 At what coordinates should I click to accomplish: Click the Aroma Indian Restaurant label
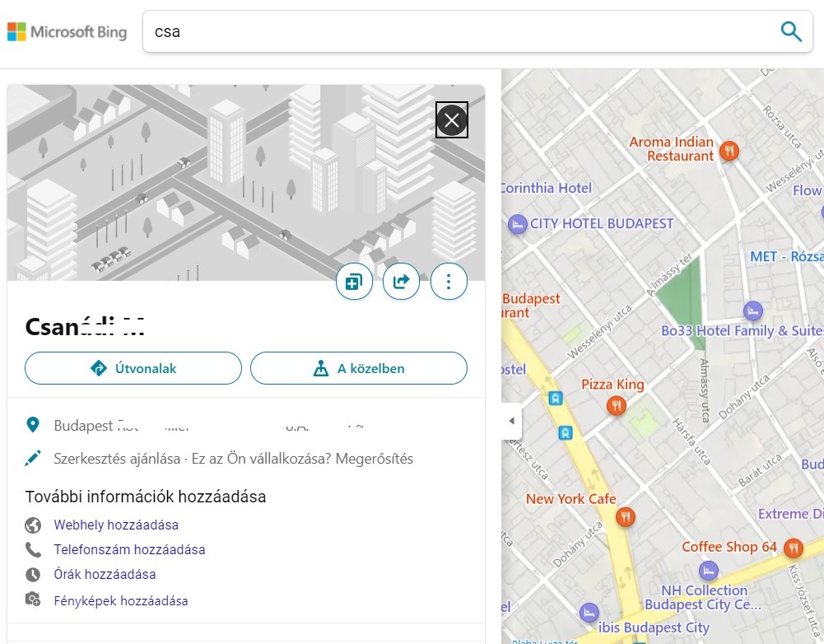coord(671,149)
